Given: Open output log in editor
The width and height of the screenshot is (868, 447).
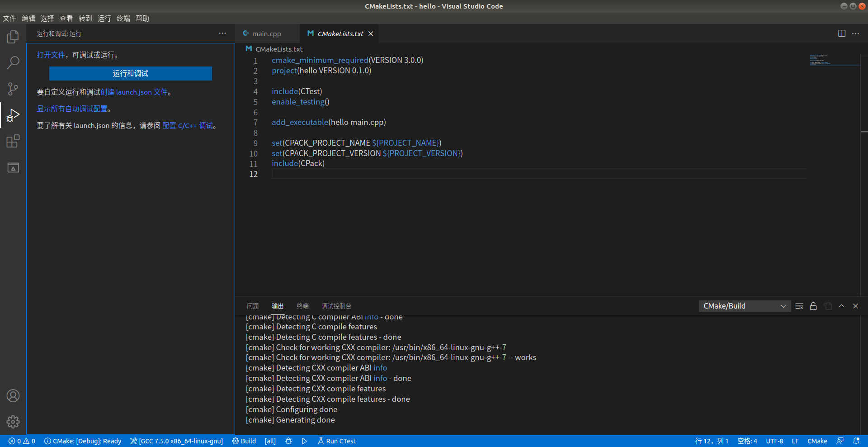Looking at the screenshot, I should pos(828,306).
